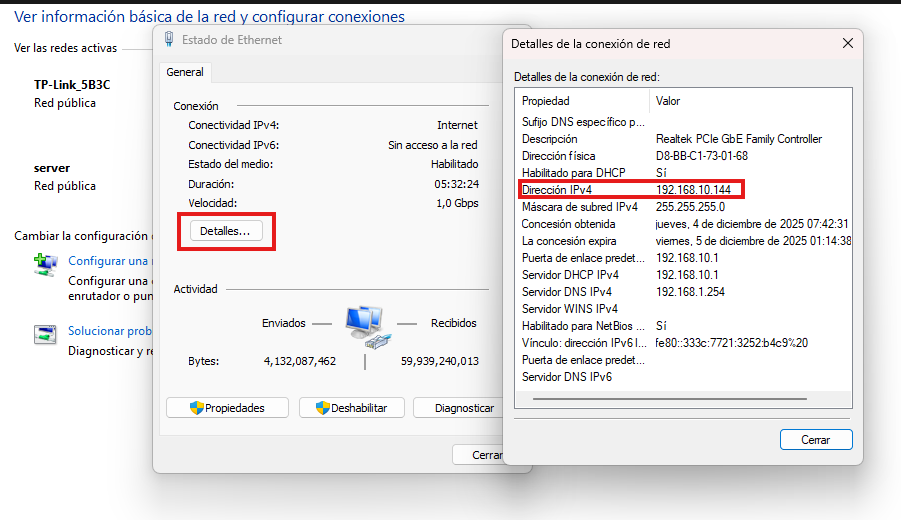Select the Dirección IPv4 row
Image resolution: width=901 pixels, height=520 pixels.
point(630,190)
